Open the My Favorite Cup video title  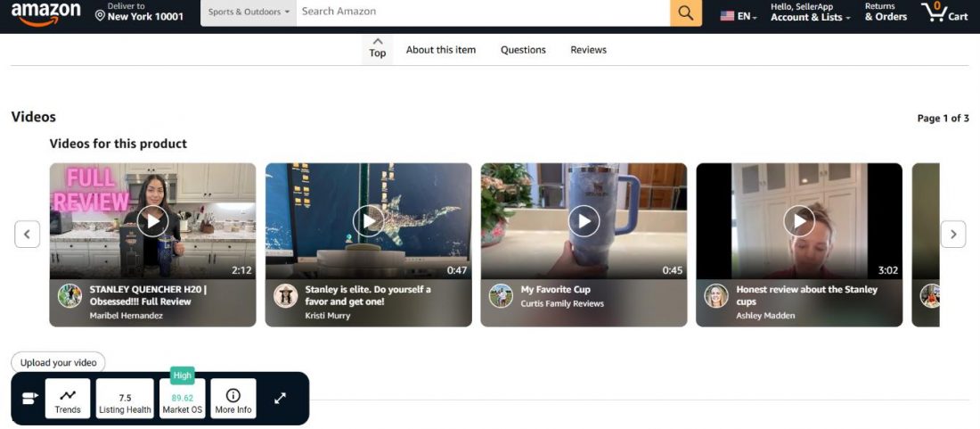click(x=556, y=290)
